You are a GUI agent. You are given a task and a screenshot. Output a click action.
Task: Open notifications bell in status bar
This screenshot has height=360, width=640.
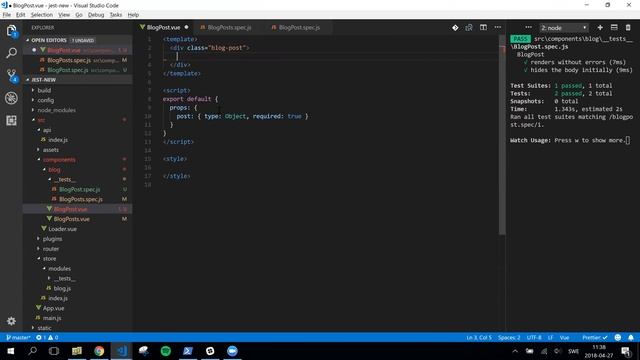[x=631, y=338]
